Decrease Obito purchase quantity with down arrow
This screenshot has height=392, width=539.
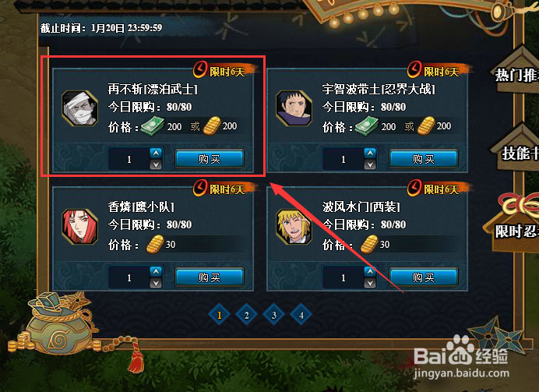click(x=370, y=165)
